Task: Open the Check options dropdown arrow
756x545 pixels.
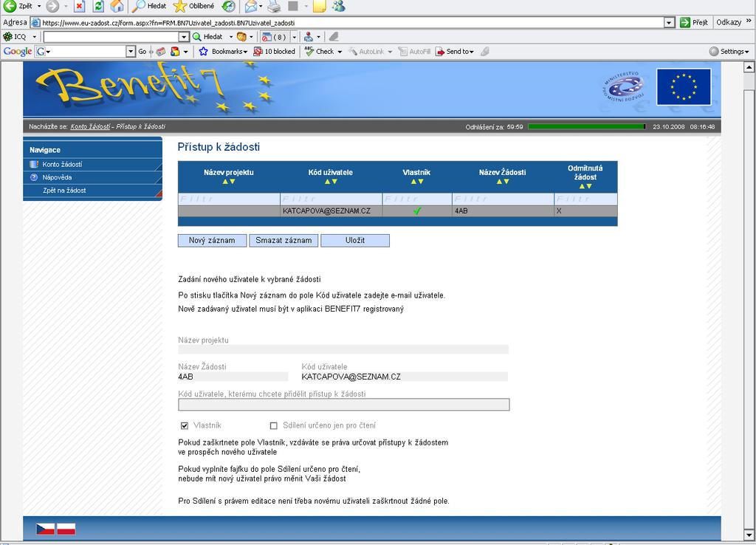Action: (340, 52)
